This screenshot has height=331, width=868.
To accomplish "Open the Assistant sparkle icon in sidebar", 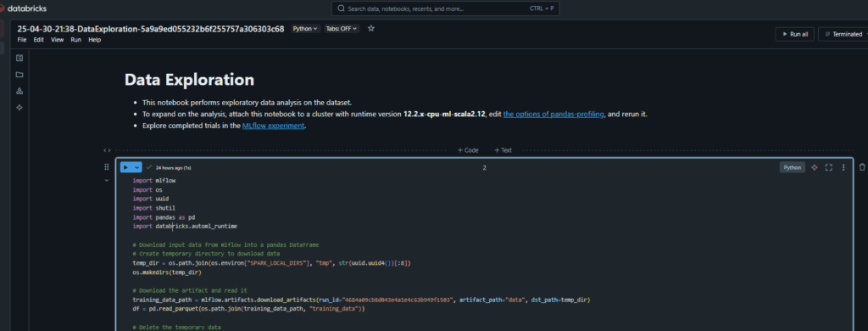I will pyautogui.click(x=19, y=108).
